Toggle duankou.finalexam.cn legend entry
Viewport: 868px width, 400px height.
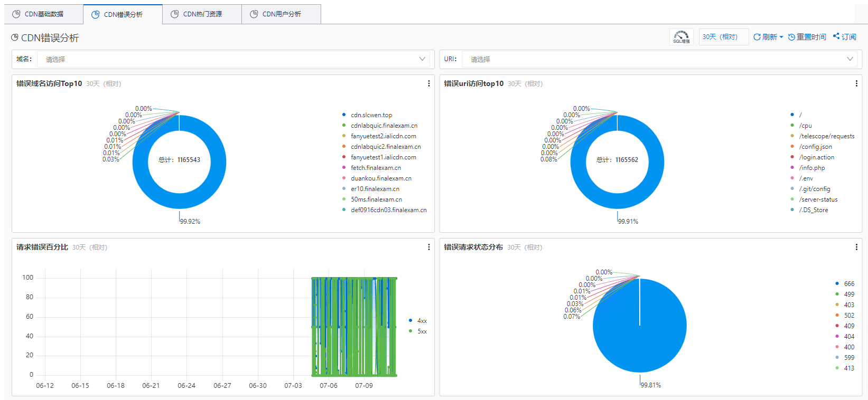tap(377, 178)
